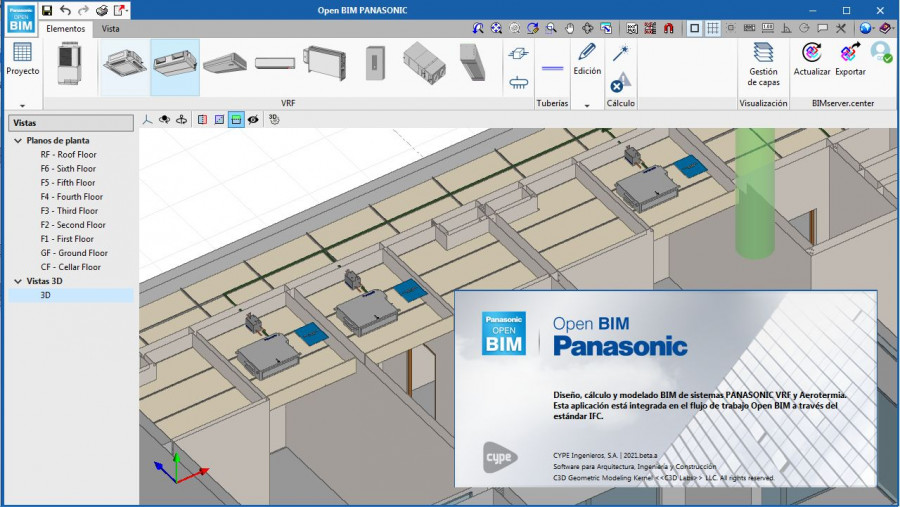This screenshot has width=900, height=507.
Task: Click the distributor header icon
Action: (518, 83)
